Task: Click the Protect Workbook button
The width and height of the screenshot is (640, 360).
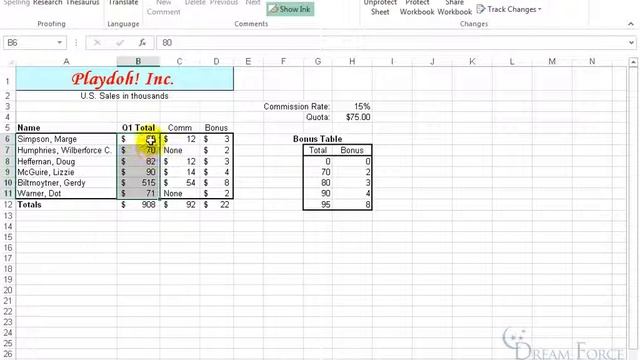Action: 417,7
